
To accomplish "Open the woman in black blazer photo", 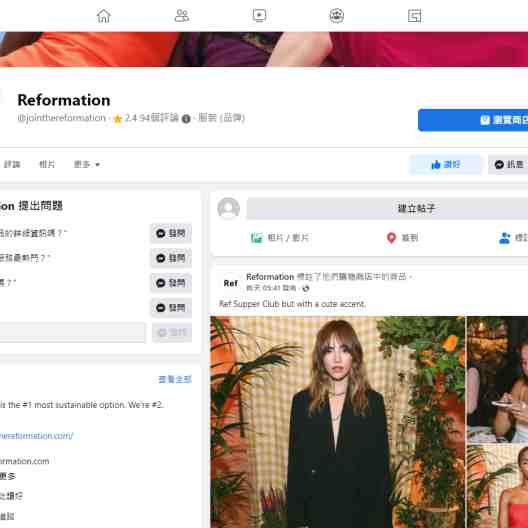I will point(337,422).
